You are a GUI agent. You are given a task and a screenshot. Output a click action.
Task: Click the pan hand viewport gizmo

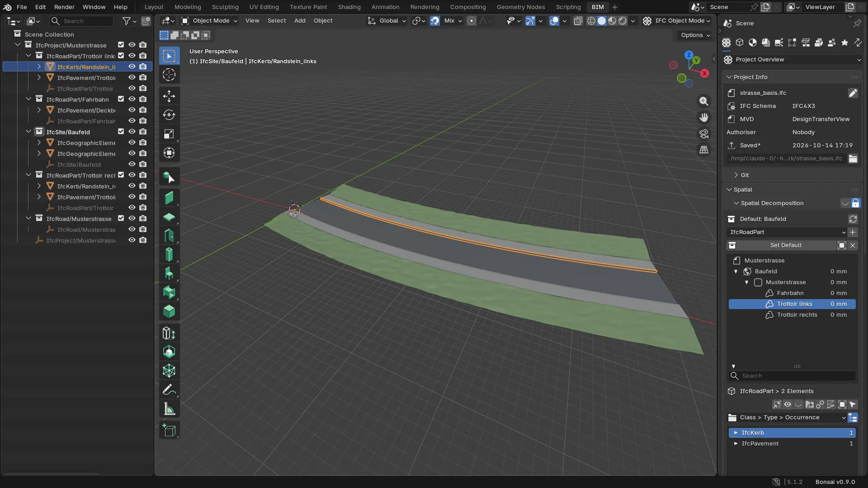tap(704, 117)
